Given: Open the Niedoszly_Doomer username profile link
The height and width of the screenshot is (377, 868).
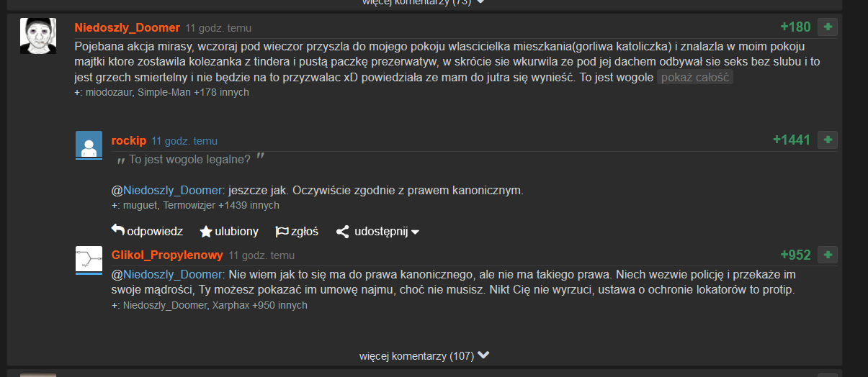Looking at the screenshot, I should pos(127,27).
